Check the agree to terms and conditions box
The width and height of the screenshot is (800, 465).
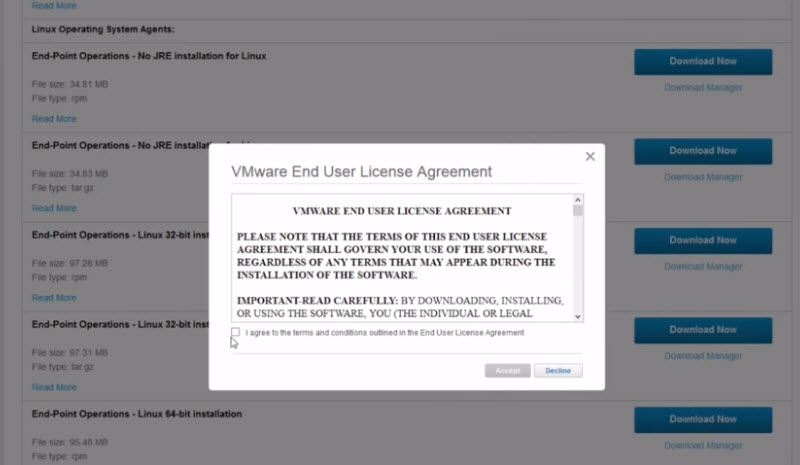click(235, 332)
